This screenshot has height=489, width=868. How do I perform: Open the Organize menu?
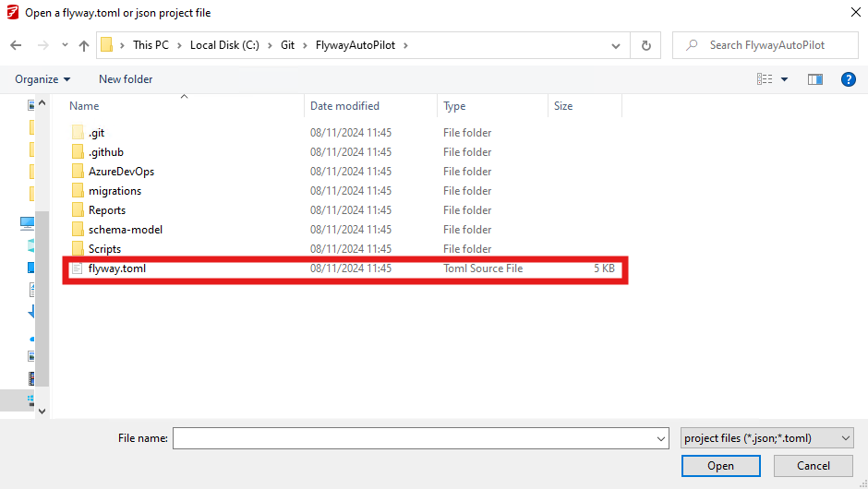pos(42,79)
